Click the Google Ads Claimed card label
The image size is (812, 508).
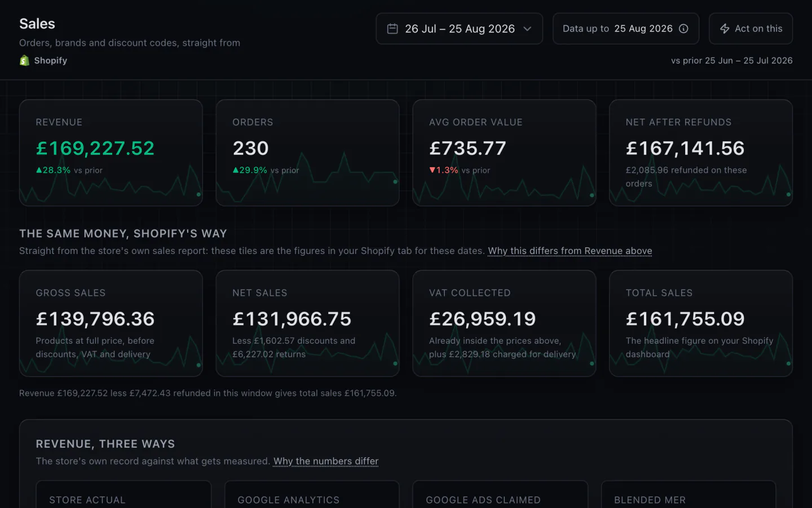[x=483, y=500]
